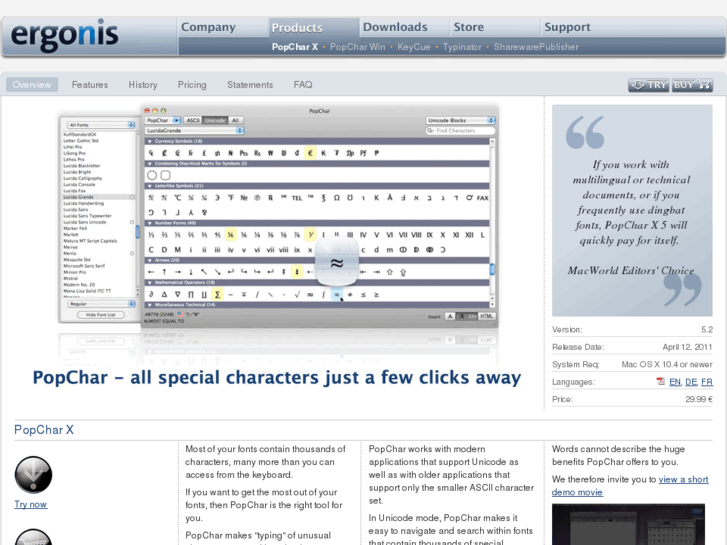Image resolution: width=727 pixels, height=545 pixels.
Task: Switch to the History tab
Action: point(143,84)
